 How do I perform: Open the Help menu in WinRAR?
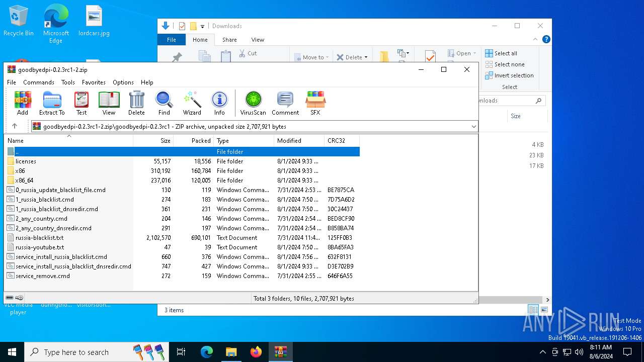pyautogui.click(x=147, y=82)
